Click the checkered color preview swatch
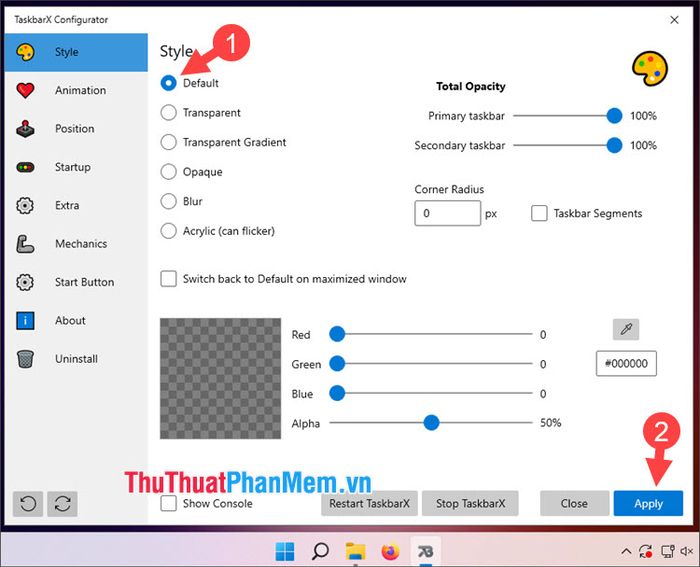 coord(221,379)
